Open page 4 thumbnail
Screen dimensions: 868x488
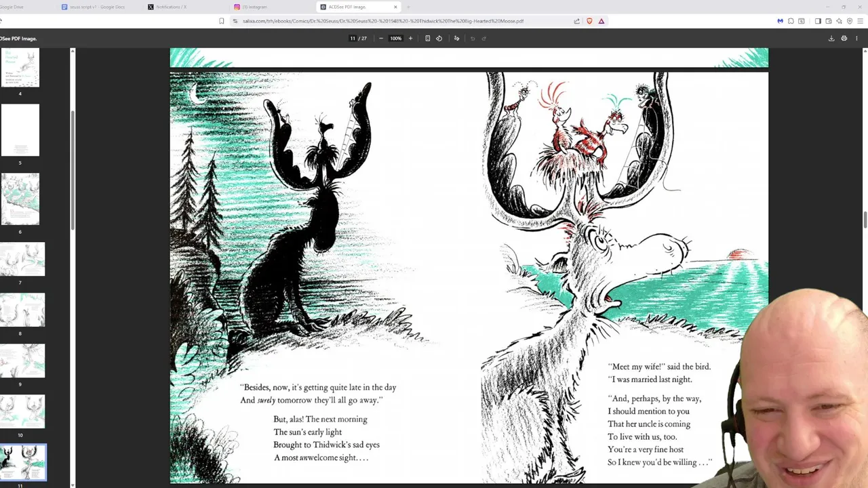pyautogui.click(x=20, y=68)
